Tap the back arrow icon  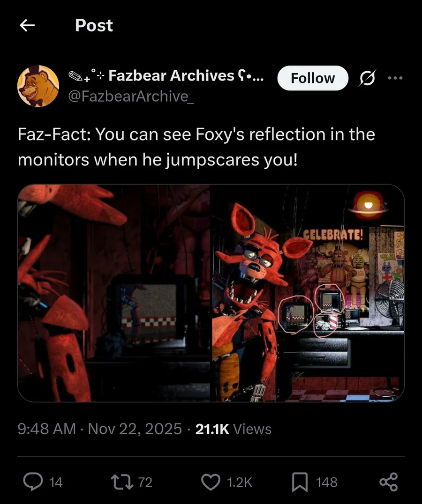click(27, 25)
